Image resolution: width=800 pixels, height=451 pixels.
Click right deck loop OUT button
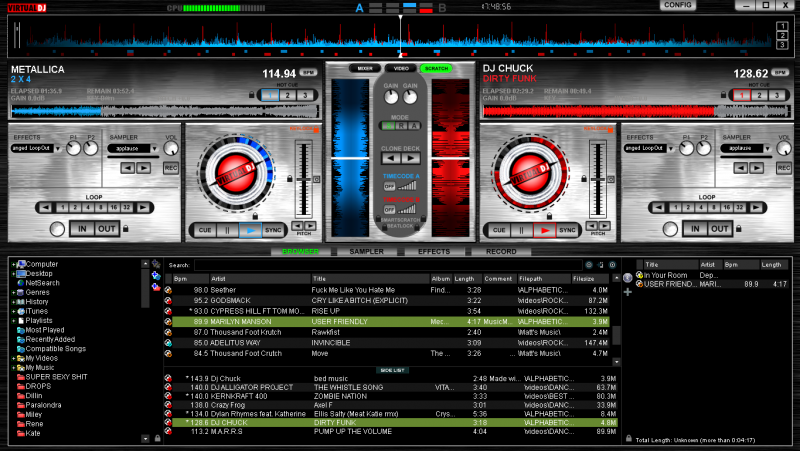pyautogui.click(x=719, y=229)
